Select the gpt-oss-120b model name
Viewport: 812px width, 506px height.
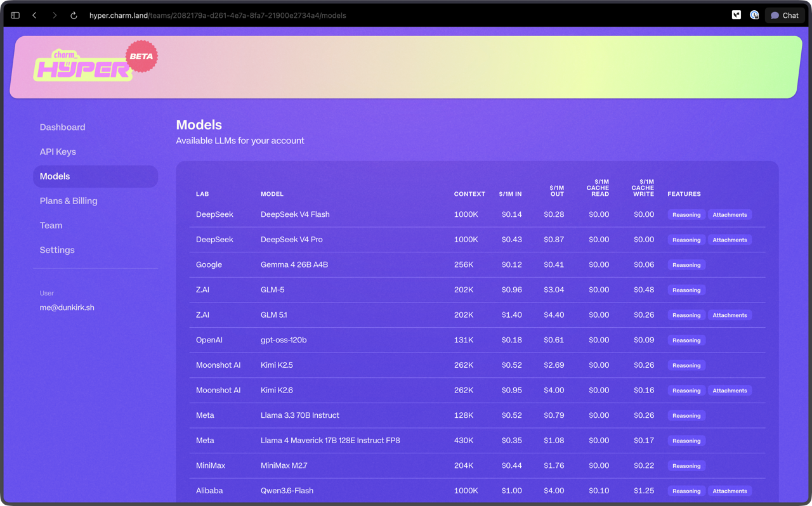coord(284,340)
